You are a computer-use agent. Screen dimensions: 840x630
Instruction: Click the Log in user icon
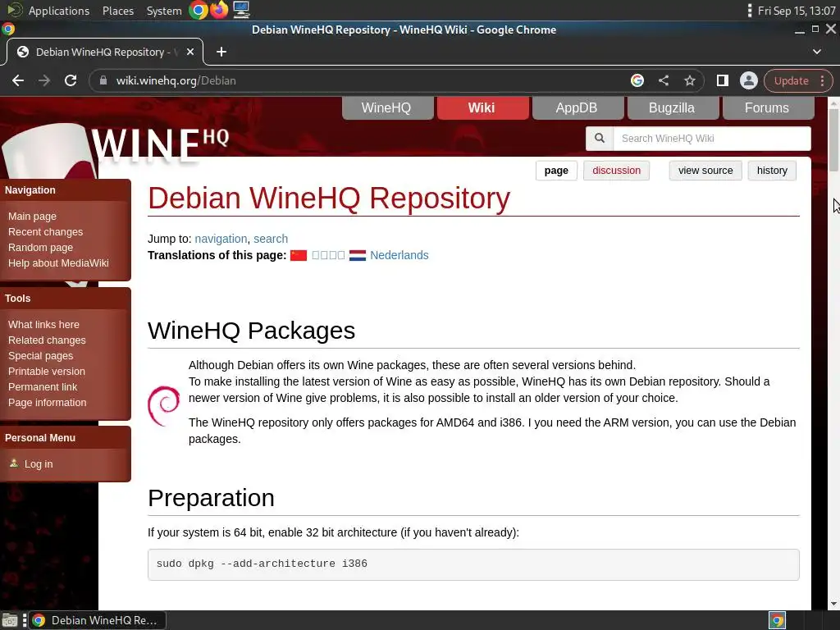(x=14, y=463)
